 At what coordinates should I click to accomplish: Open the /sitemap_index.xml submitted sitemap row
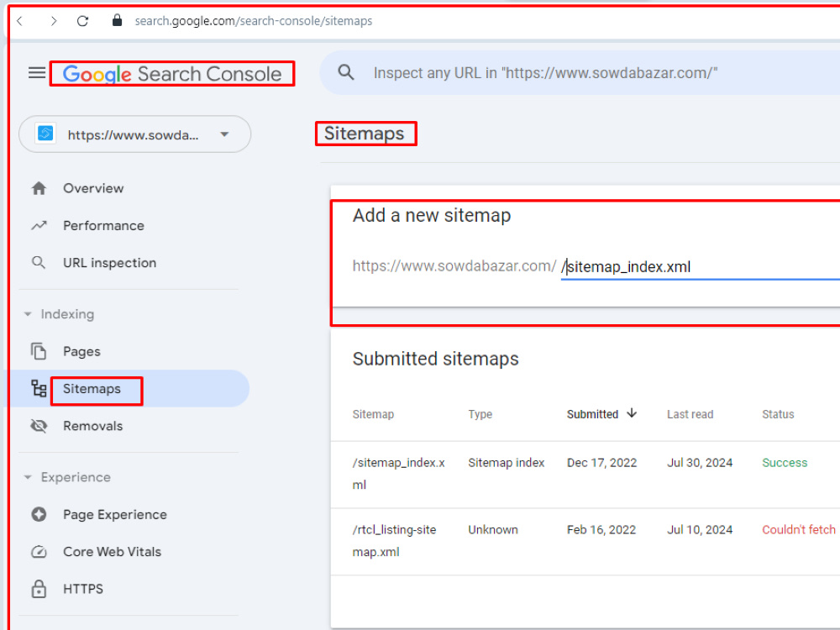point(585,474)
